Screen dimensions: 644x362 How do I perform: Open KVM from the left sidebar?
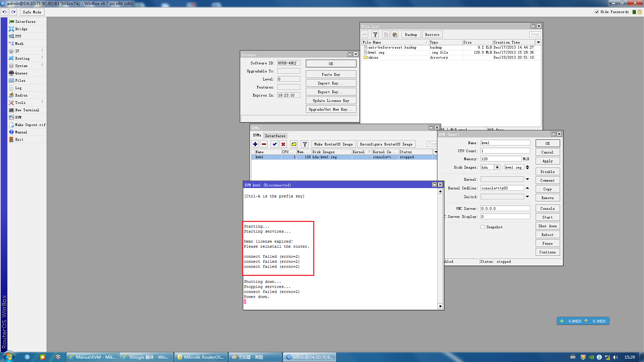18,117
